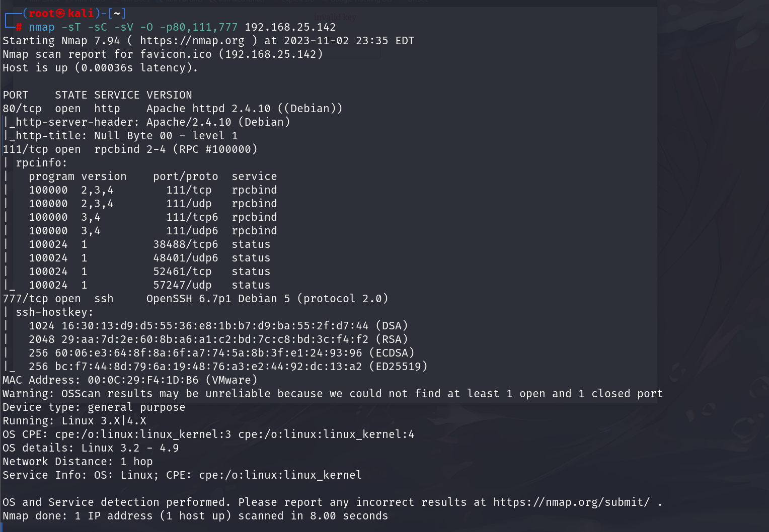This screenshot has height=532, width=769.
Task: Click the OS details Linux 3.2 - 4.9 line
Action: (91, 448)
